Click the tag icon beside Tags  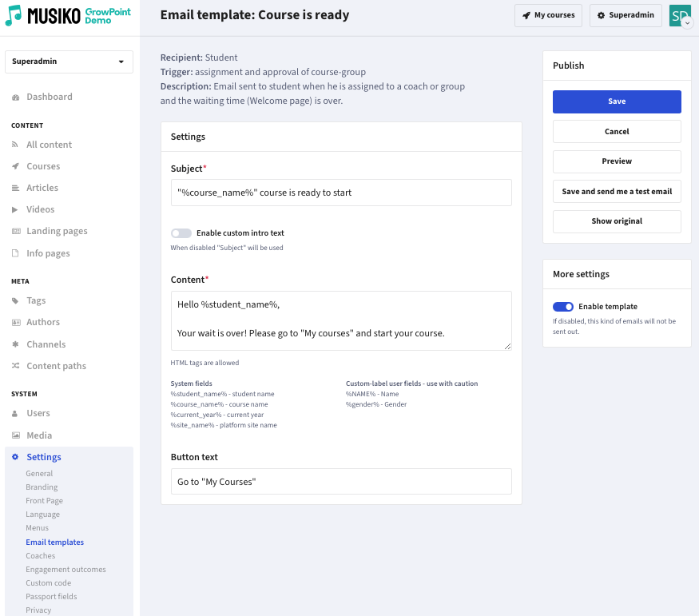point(15,301)
